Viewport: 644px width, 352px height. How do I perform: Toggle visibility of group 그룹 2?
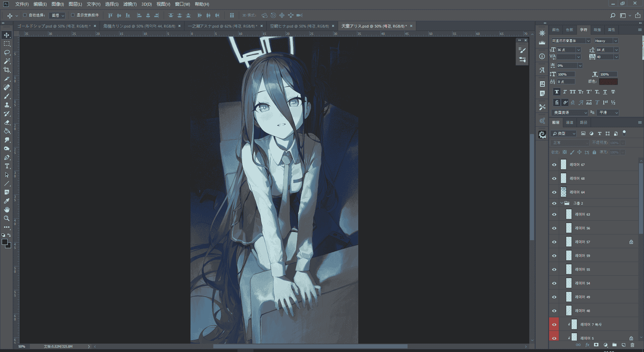(554, 203)
